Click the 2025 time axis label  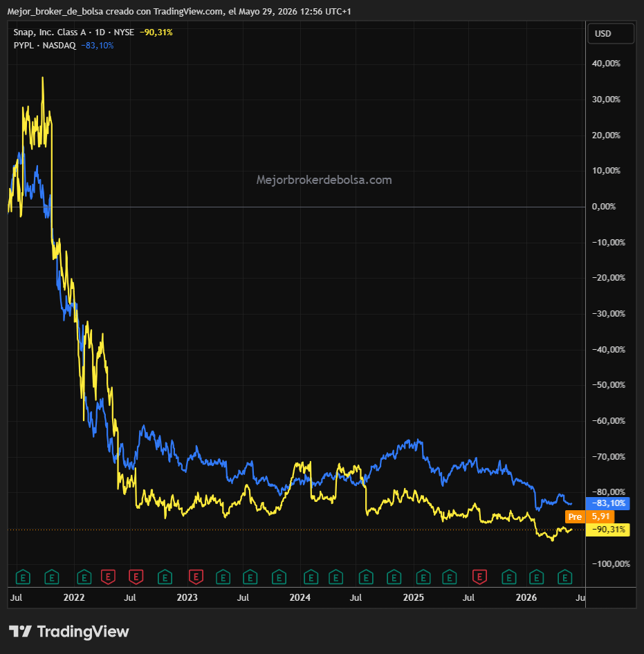click(413, 597)
